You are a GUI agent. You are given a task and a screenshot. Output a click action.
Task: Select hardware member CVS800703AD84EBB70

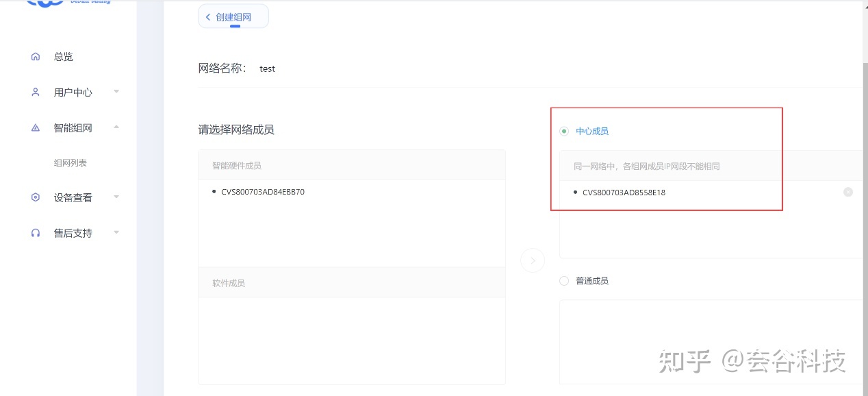click(263, 192)
